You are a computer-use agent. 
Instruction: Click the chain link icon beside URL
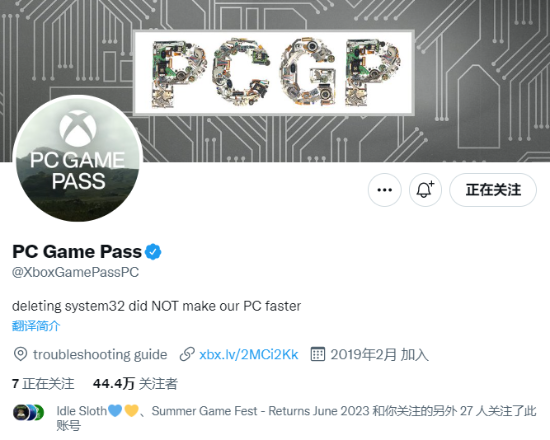point(187,354)
